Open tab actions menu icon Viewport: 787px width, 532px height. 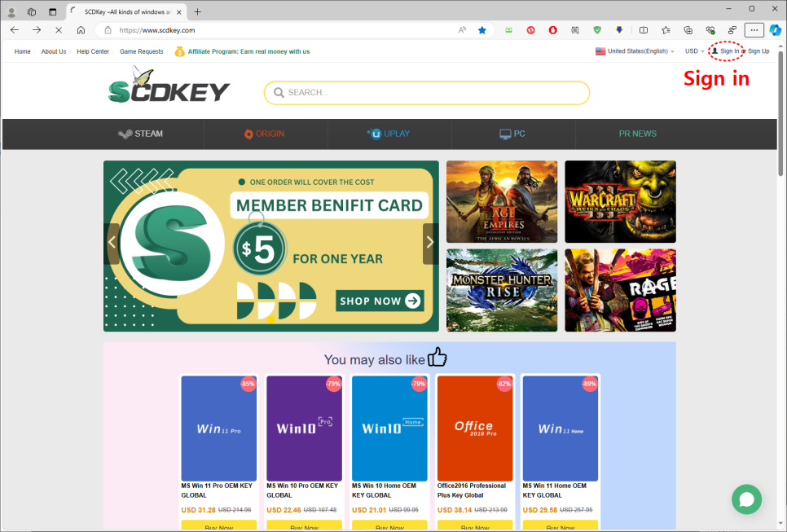point(53,11)
